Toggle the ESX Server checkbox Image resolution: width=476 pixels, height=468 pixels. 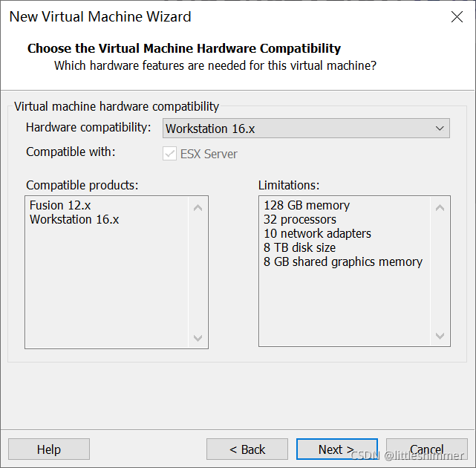(x=169, y=153)
